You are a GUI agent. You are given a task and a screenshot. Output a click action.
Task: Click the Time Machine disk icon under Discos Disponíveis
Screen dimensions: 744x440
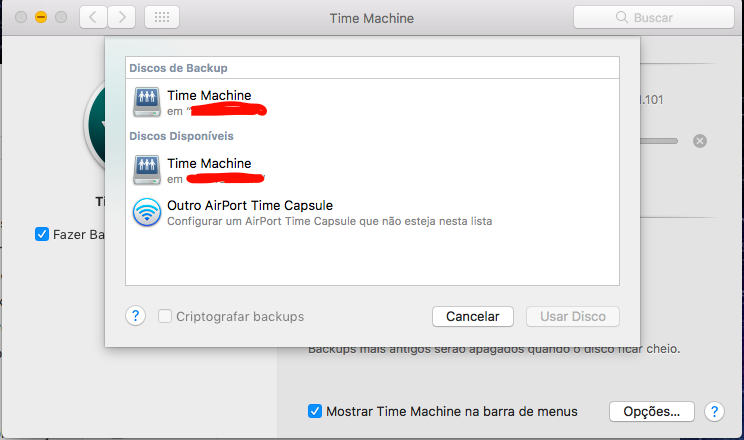pyautogui.click(x=147, y=170)
